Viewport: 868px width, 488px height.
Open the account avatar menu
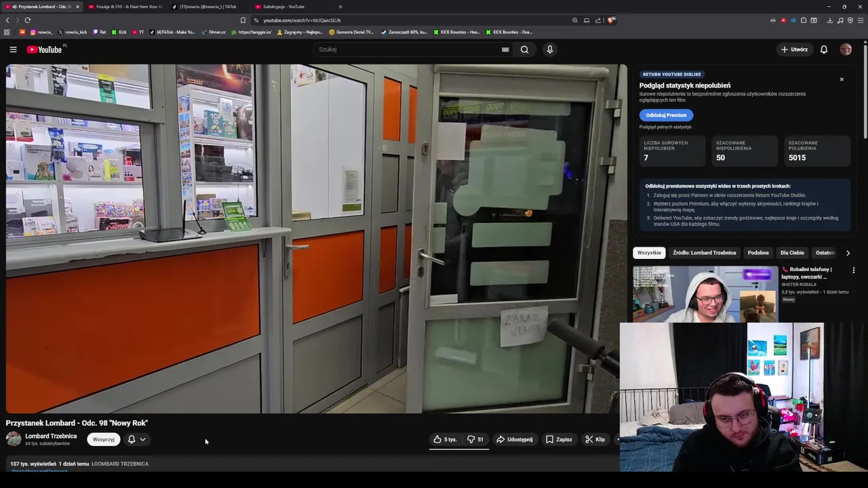(846, 49)
